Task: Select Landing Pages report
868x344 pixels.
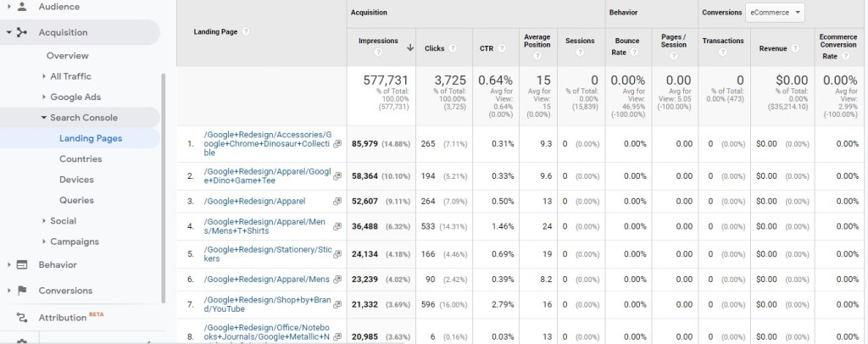Action: click(91, 138)
